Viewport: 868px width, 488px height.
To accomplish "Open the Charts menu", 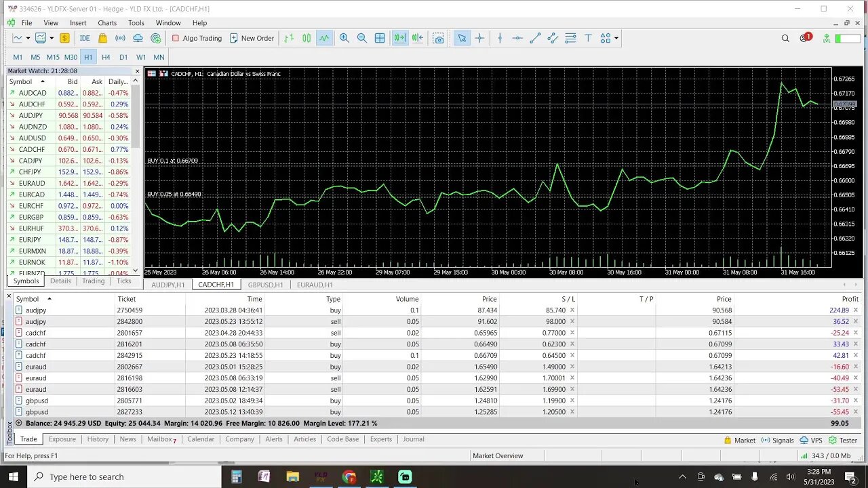I will point(107,23).
